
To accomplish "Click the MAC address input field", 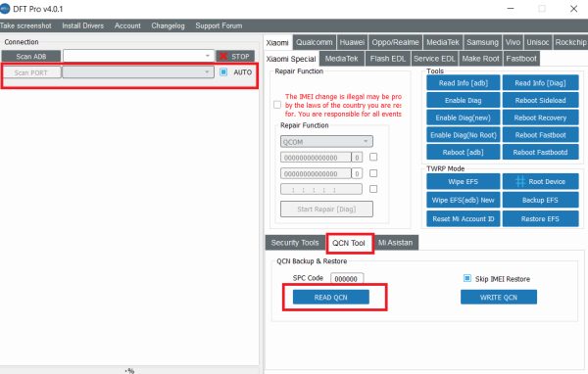I will click(321, 189).
